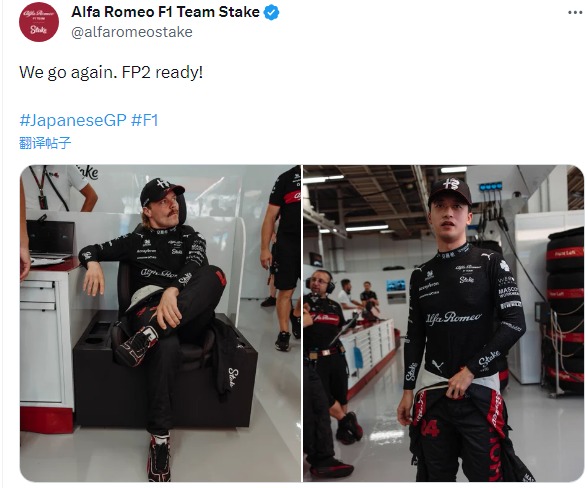Viewport: 588px width, 488px height.
Task: Open the #F1 hashtag link
Action: [x=145, y=120]
